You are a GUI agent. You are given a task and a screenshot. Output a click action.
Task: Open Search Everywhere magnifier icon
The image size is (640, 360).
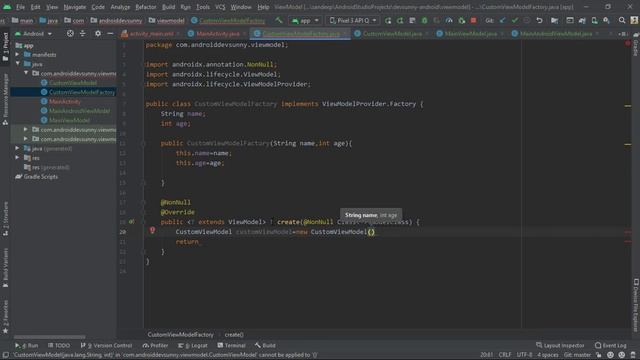click(622, 20)
